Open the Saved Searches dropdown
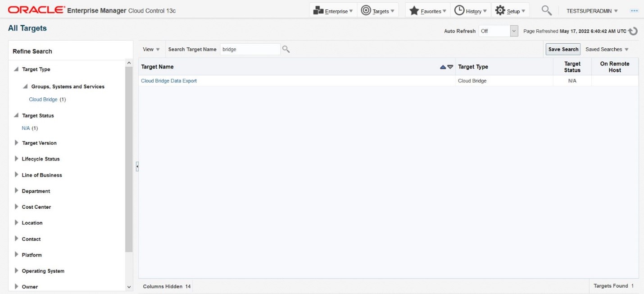Image resolution: width=644 pixels, height=294 pixels. (x=607, y=49)
